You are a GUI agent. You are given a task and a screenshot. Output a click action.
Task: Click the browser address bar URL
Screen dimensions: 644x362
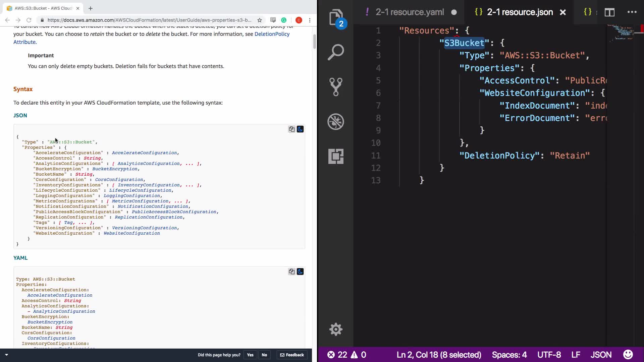[x=149, y=20]
